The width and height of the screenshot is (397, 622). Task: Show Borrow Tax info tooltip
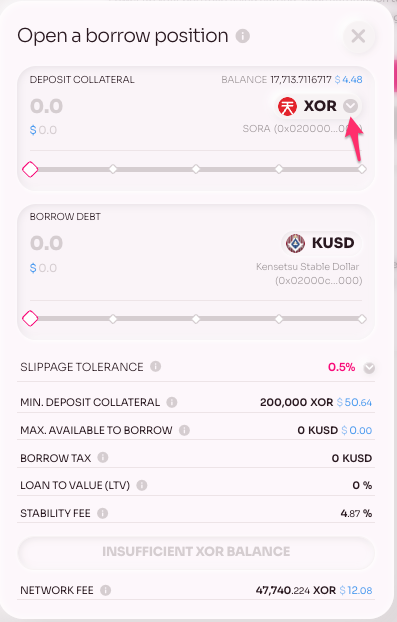coord(103,457)
